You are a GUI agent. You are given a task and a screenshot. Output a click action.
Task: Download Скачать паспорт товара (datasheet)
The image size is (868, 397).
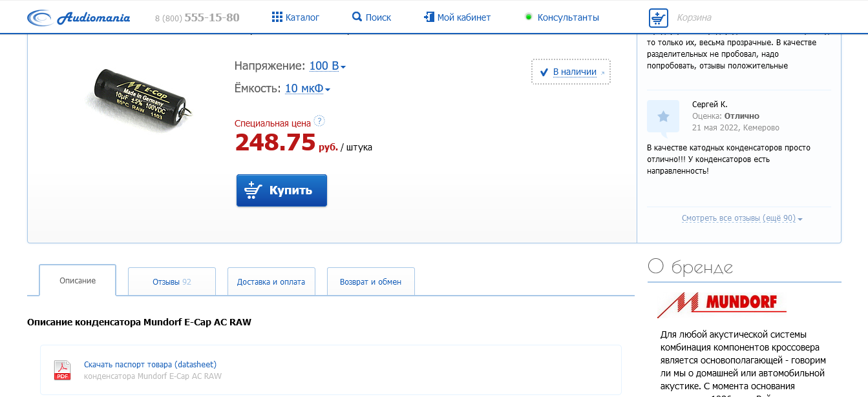tap(150, 365)
